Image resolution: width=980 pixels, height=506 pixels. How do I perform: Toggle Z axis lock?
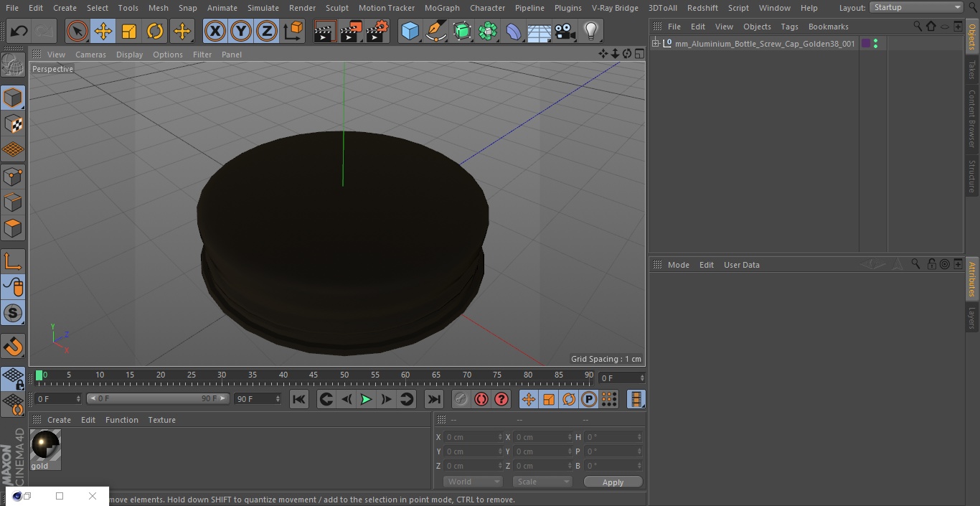point(267,32)
